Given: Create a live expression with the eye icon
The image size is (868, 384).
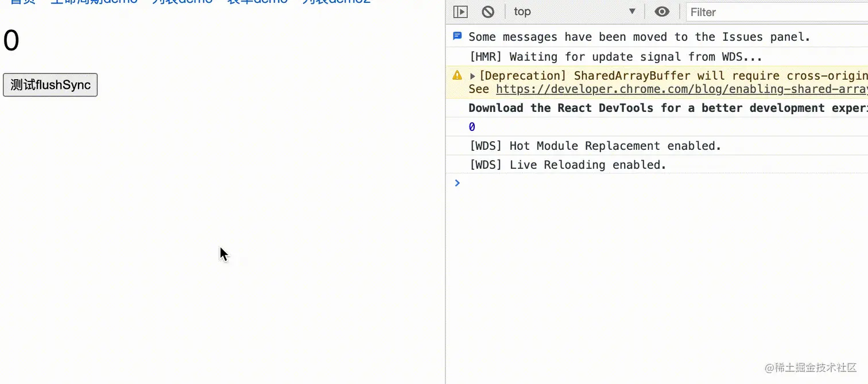Looking at the screenshot, I should 662,11.
